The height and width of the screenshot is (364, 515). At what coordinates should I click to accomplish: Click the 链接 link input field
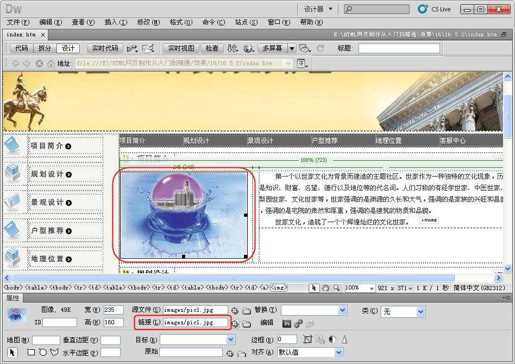[195, 323]
